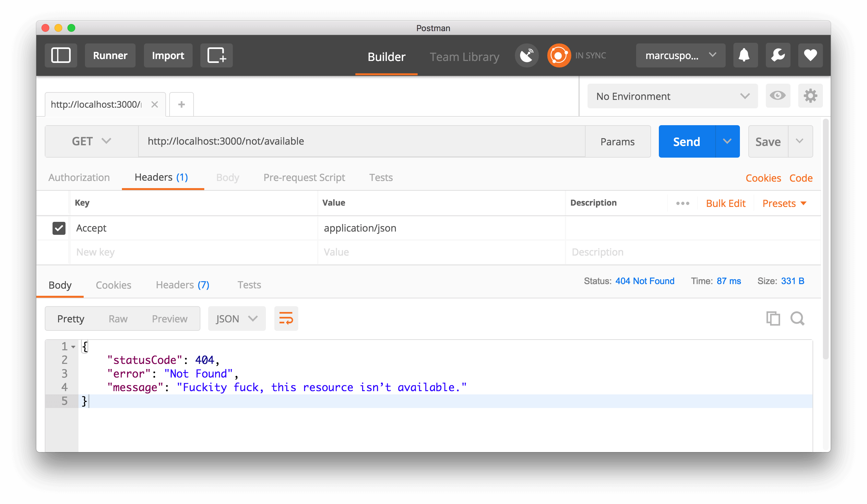Viewport: 867px width, 504px height.
Task: Toggle the sidebar panel icon
Action: click(61, 55)
